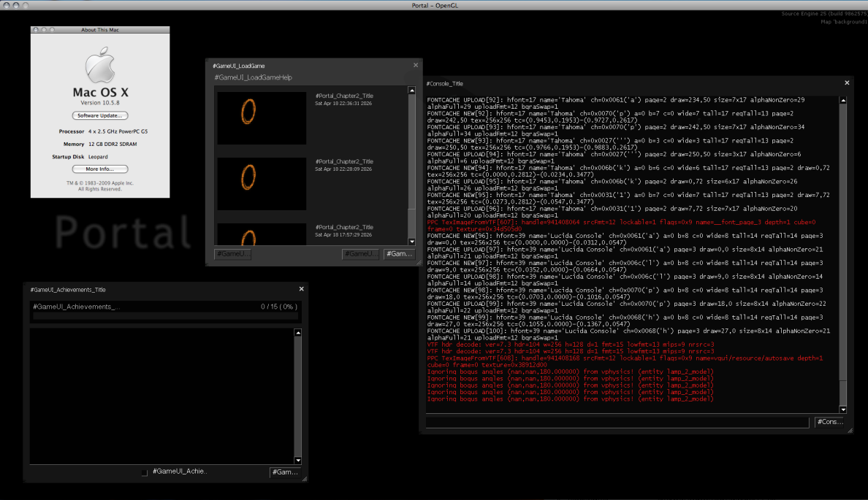The image size is (868, 500).
Task: Click the '#Console_Title' window title
Action: coord(444,83)
